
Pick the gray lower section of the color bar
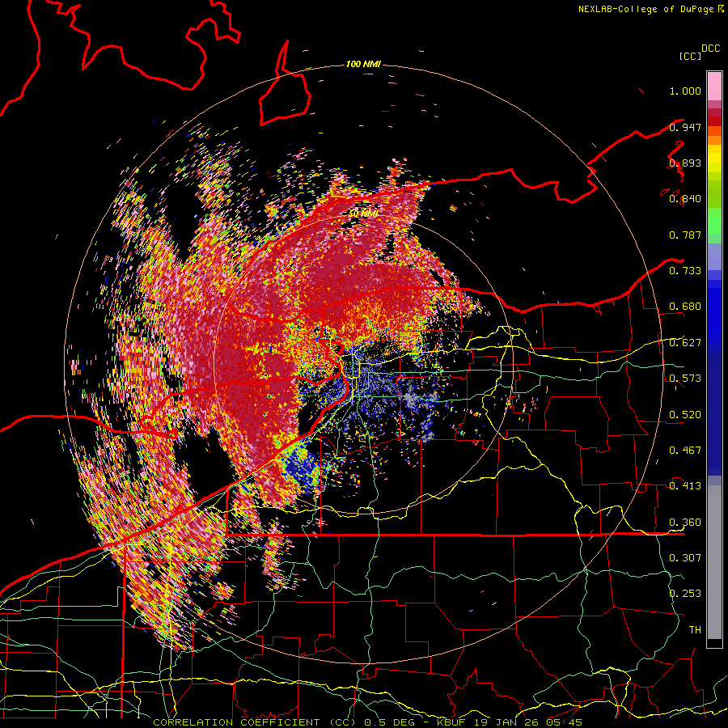tap(714, 562)
